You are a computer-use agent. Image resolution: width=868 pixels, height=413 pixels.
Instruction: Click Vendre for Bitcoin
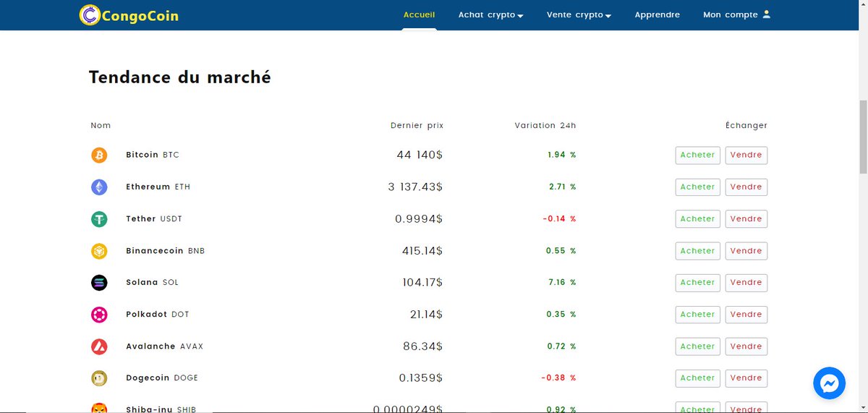click(746, 156)
